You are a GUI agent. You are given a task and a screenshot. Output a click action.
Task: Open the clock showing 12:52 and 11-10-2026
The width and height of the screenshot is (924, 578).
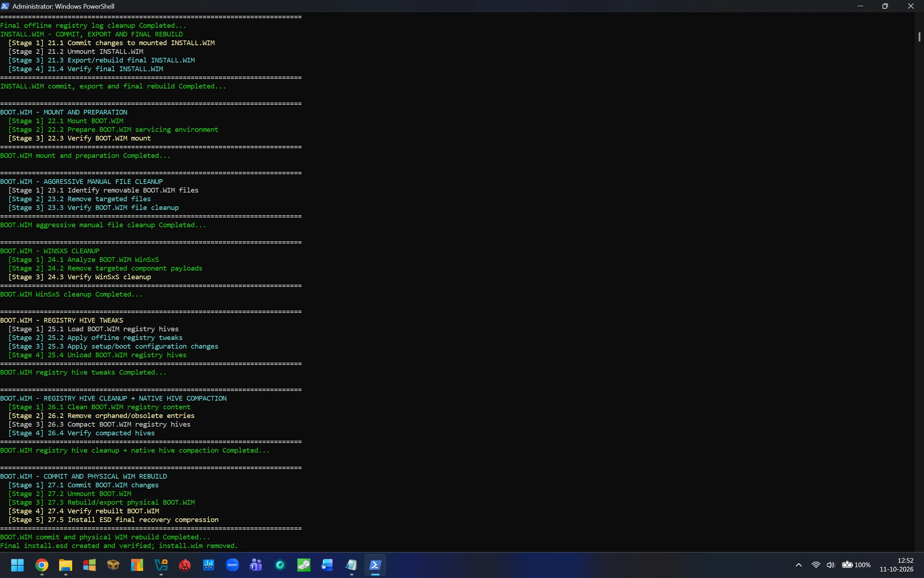click(x=897, y=565)
